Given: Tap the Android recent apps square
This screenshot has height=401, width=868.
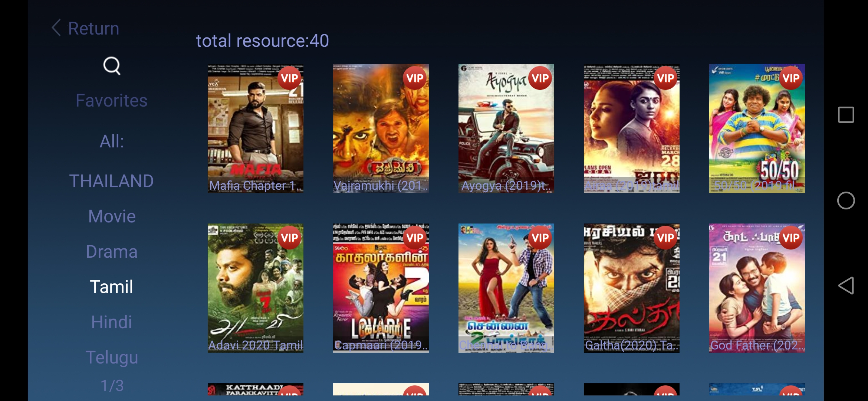Looking at the screenshot, I should 846,115.
